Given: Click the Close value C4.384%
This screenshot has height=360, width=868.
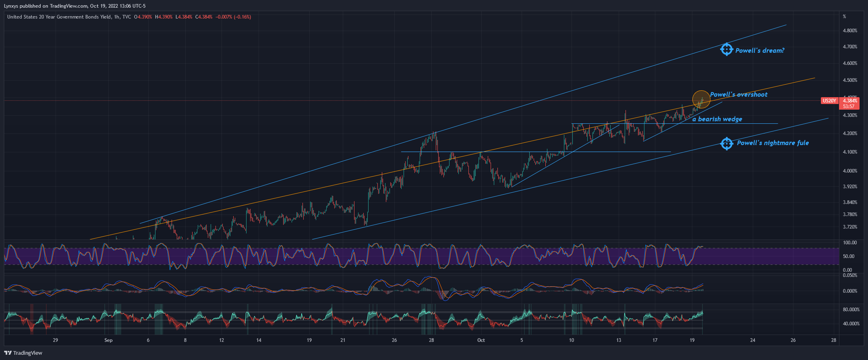Looking at the screenshot, I should click(x=204, y=17).
